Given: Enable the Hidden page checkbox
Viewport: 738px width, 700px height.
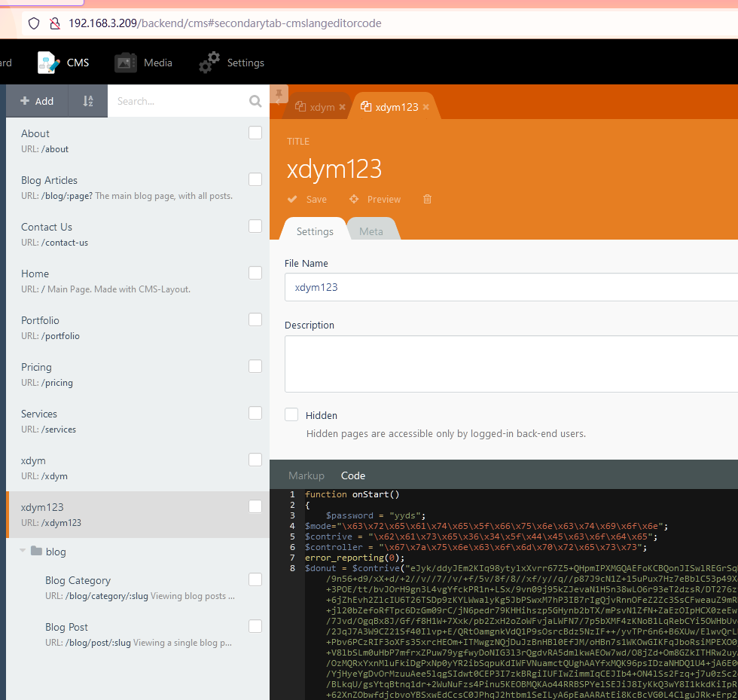Looking at the screenshot, I should [291, 414].
